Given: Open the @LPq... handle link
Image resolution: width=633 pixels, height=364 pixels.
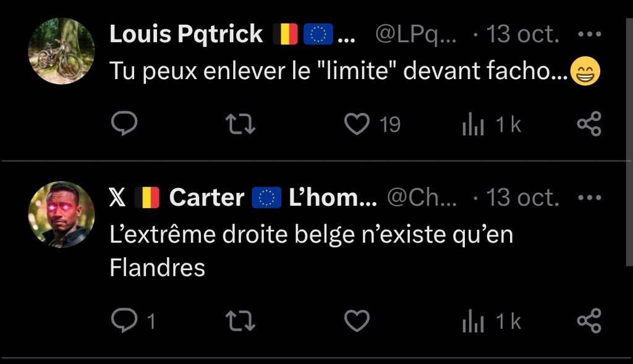Looking at the screenshot, I should (415, 35).
